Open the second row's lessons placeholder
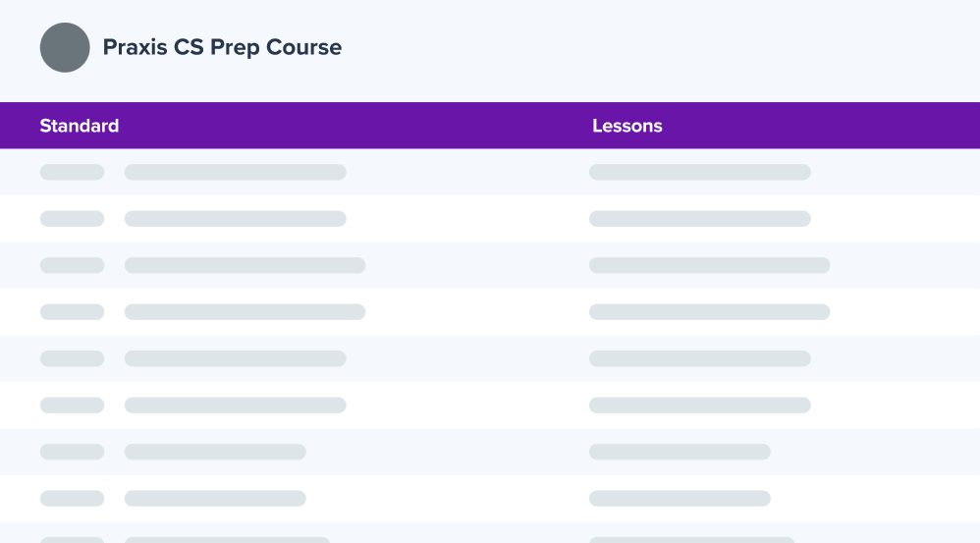The width and height of the screenshot is (980, 543). (699, 219)
